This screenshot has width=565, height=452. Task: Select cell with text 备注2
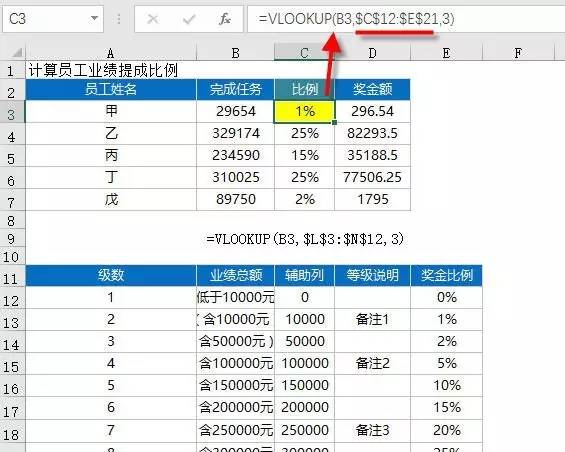point(373,363)
